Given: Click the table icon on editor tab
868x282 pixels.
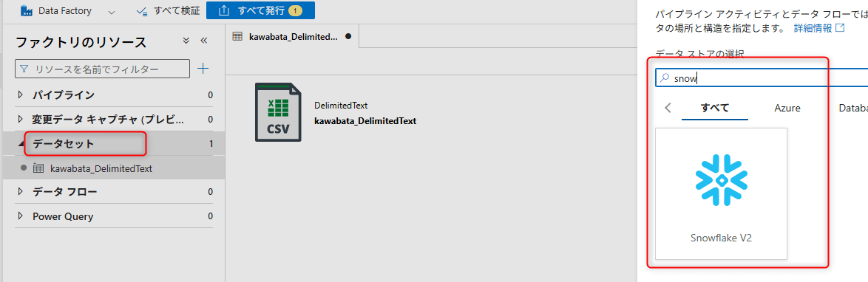Looking at the screenshot, I should point(237,36).
